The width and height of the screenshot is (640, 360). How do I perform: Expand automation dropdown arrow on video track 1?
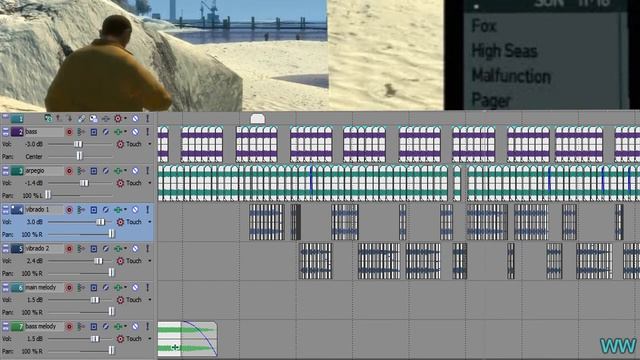click(x=125, y=118)
